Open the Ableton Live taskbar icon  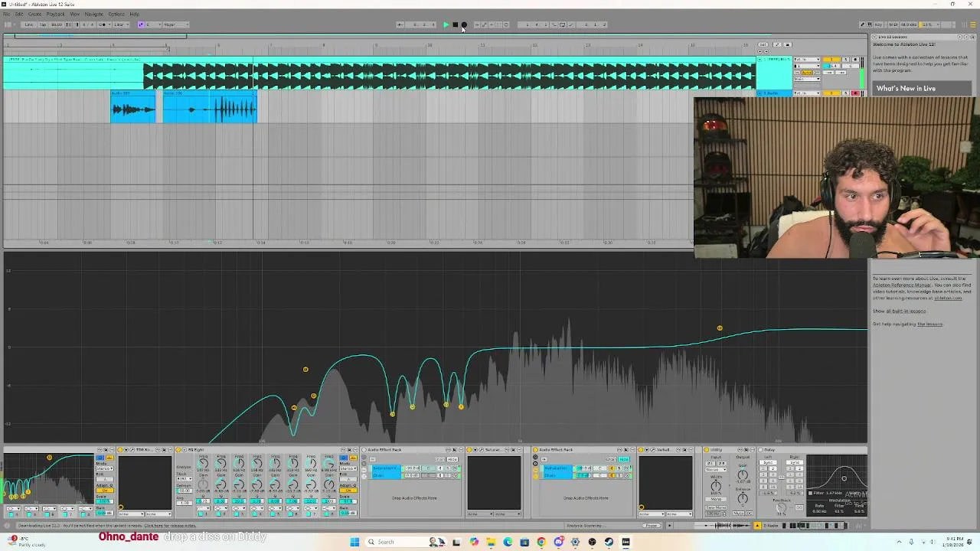[626, 542]
